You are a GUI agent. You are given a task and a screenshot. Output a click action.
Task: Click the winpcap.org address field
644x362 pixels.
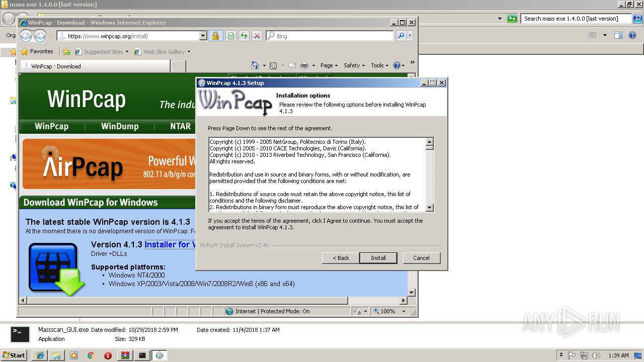point(128,36)
